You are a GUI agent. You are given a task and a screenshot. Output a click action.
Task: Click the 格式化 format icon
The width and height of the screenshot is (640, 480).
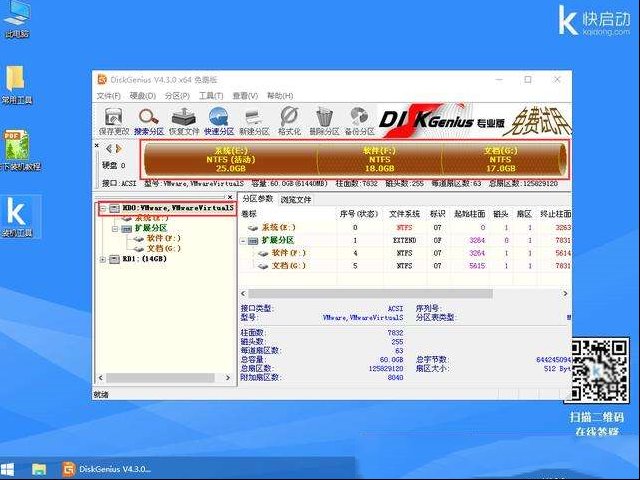pyautogui.click(x=289, y=120)
